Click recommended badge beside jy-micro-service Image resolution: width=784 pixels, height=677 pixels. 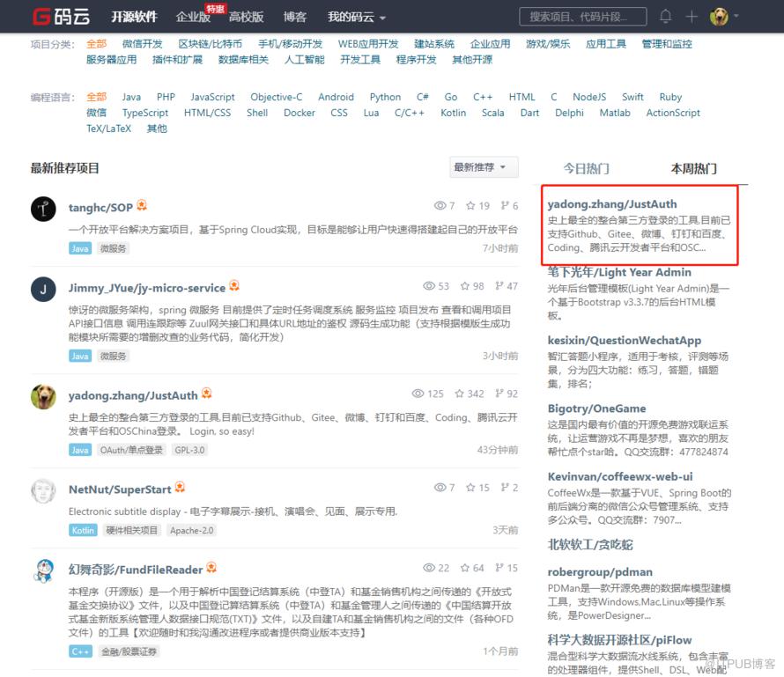(234, 286)
